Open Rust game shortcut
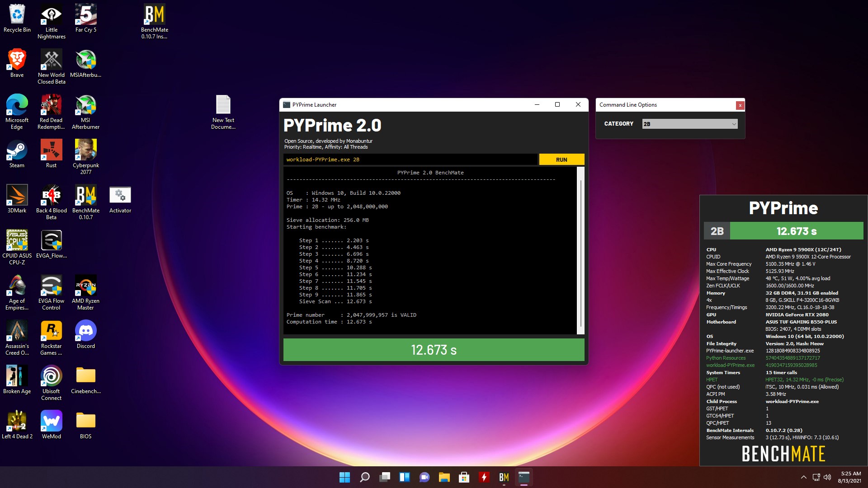The height and width of the screenshot is (488, 868). coord(52,154)
